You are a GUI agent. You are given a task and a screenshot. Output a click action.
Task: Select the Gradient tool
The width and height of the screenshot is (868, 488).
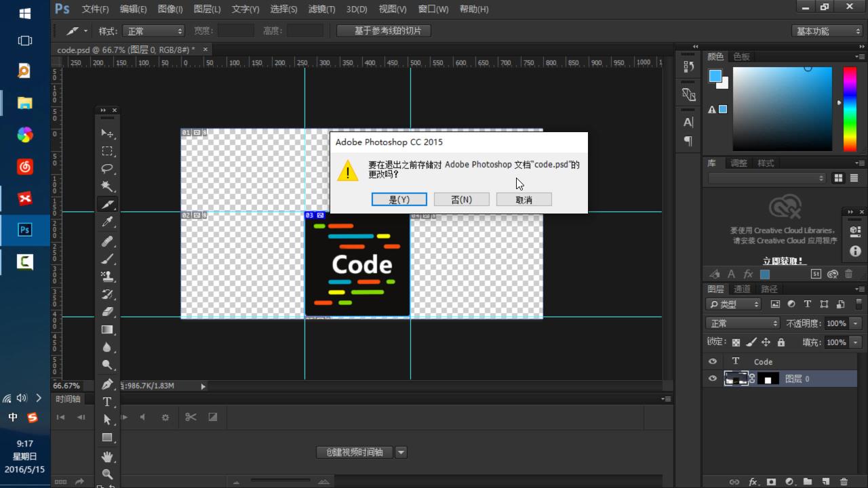pyautogui.click(x=107, y=329)
